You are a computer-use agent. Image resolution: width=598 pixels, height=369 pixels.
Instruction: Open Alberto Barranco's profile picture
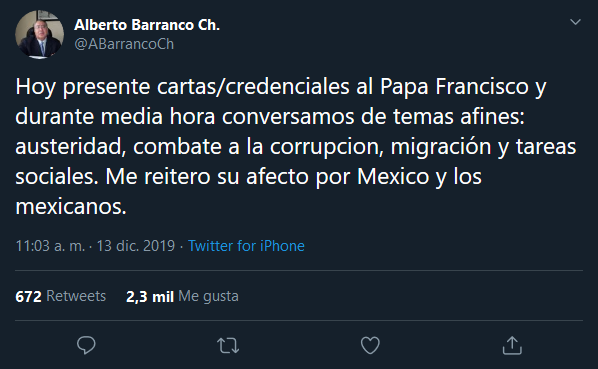(39, 34)
